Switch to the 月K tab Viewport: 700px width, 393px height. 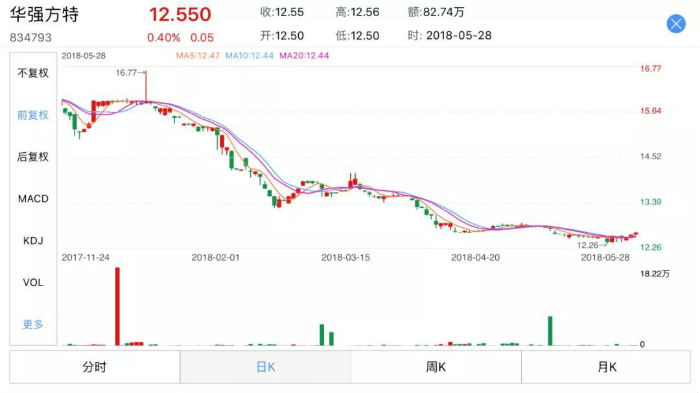coord(606,367)
